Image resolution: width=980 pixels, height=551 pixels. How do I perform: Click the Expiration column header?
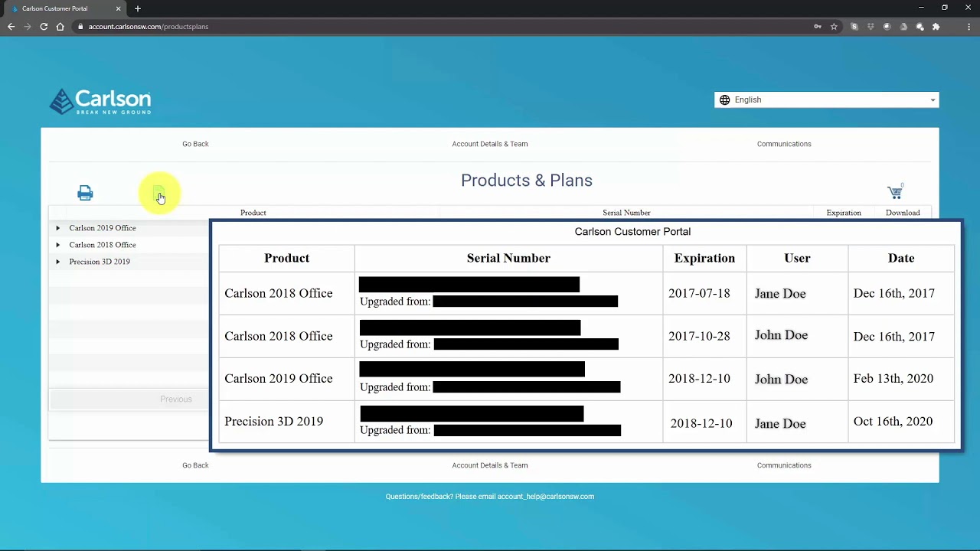(844, 213)
